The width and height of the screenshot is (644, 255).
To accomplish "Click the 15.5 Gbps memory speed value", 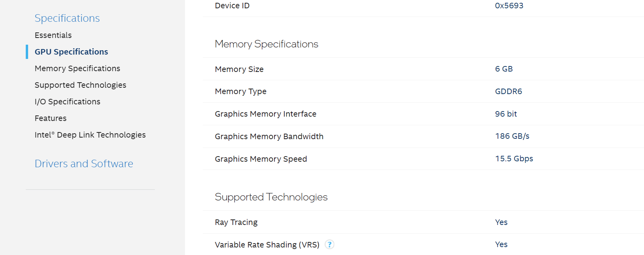I will pos(514,159).
